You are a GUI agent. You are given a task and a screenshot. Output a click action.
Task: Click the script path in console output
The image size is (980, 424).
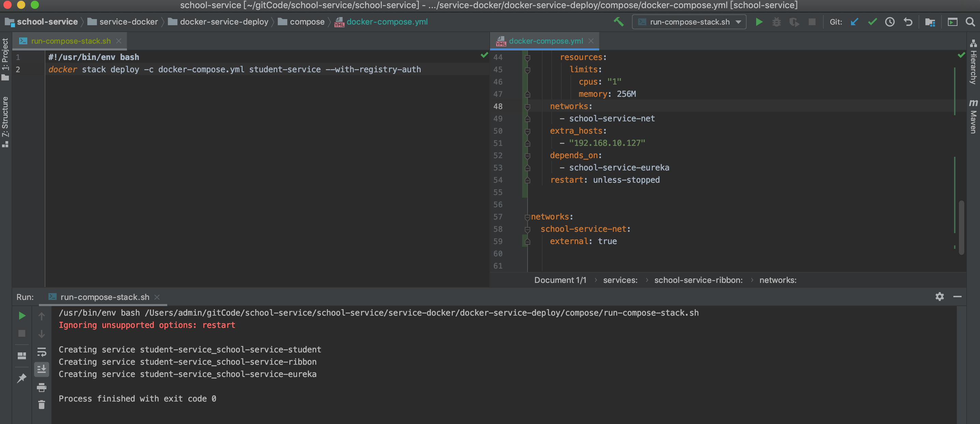421,313
